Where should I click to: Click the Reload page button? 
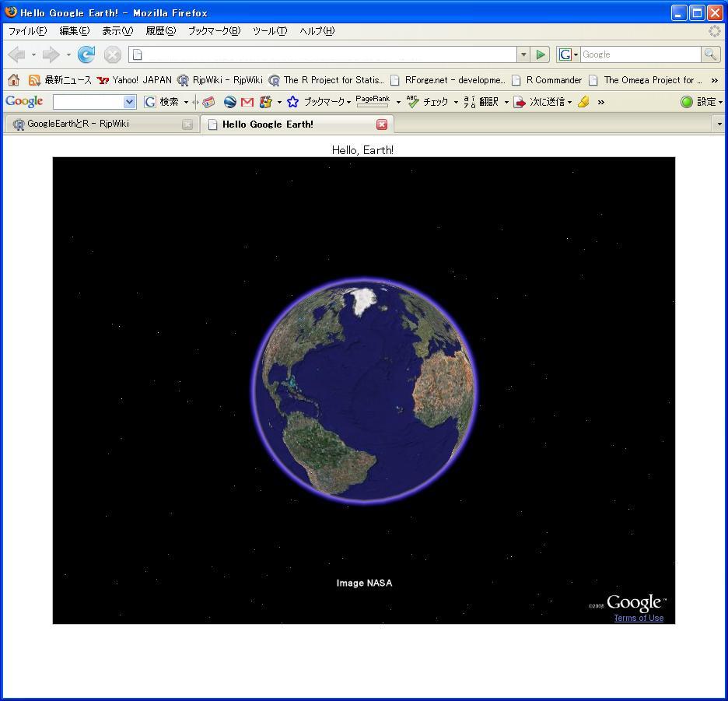pos(86,54)
